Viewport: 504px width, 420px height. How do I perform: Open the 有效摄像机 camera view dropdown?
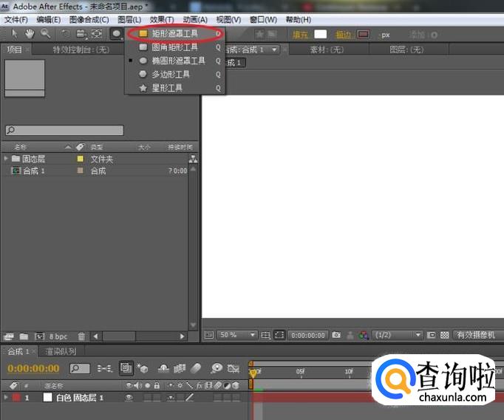pyautogui.click(x=477, y=335)
